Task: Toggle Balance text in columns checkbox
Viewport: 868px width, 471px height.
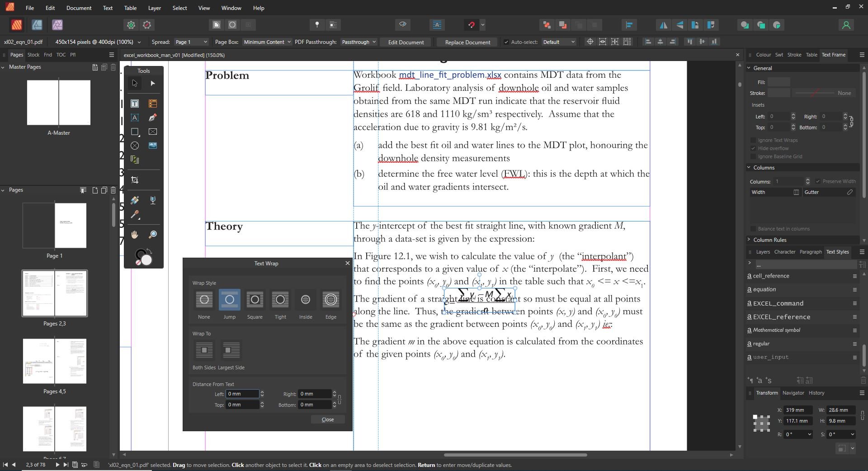Action: pos(753,229)
